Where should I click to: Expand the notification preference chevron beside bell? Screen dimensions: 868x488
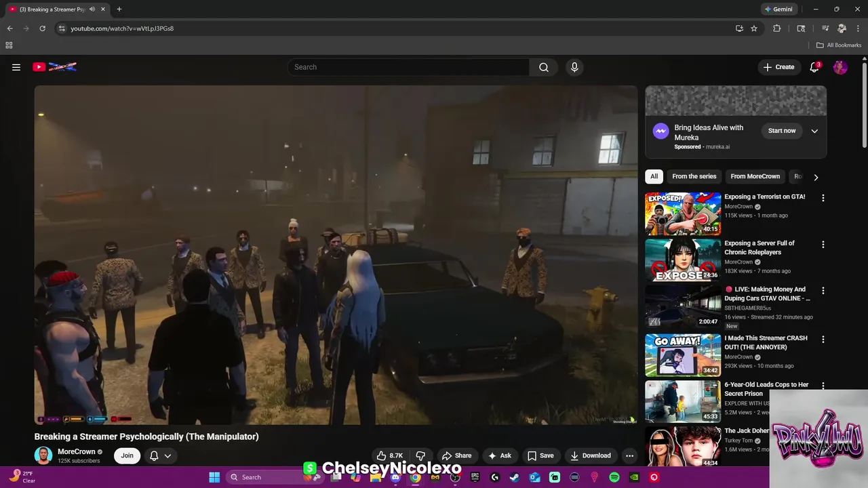click(167, 455)
